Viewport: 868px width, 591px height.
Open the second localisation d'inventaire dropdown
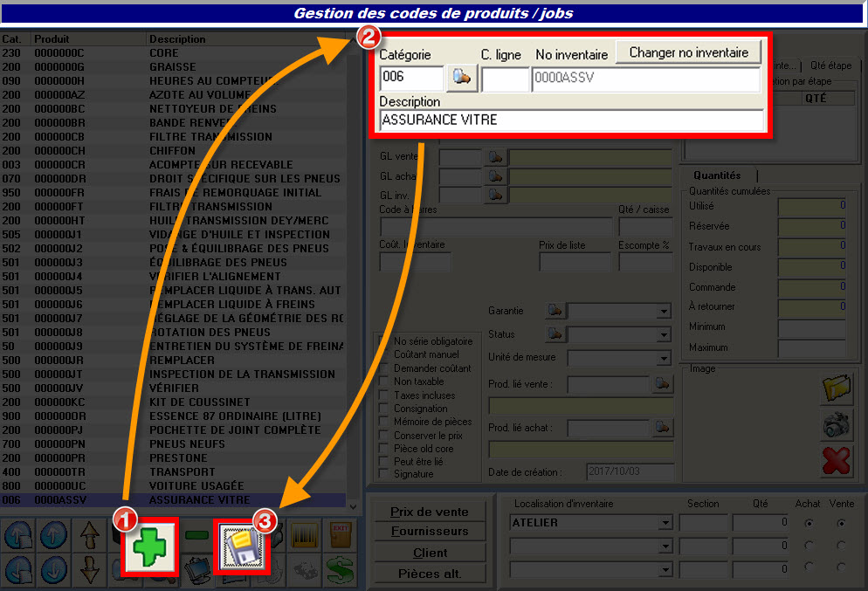(665, 546)
